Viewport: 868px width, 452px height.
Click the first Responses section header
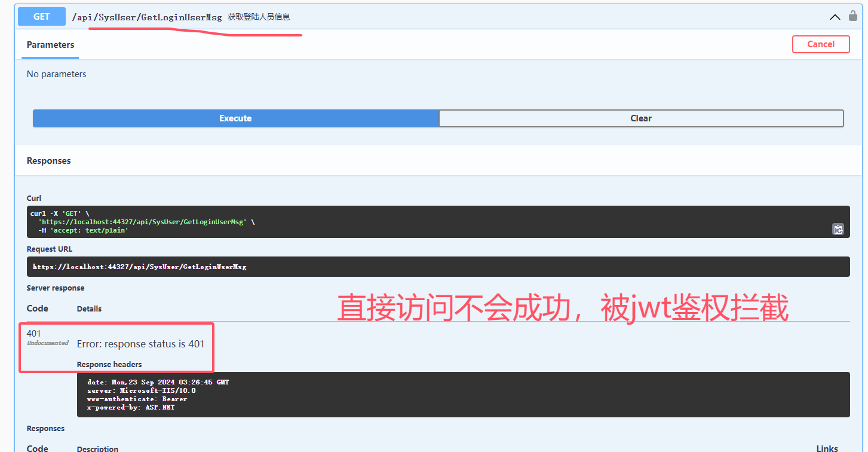tap(48, 161)
